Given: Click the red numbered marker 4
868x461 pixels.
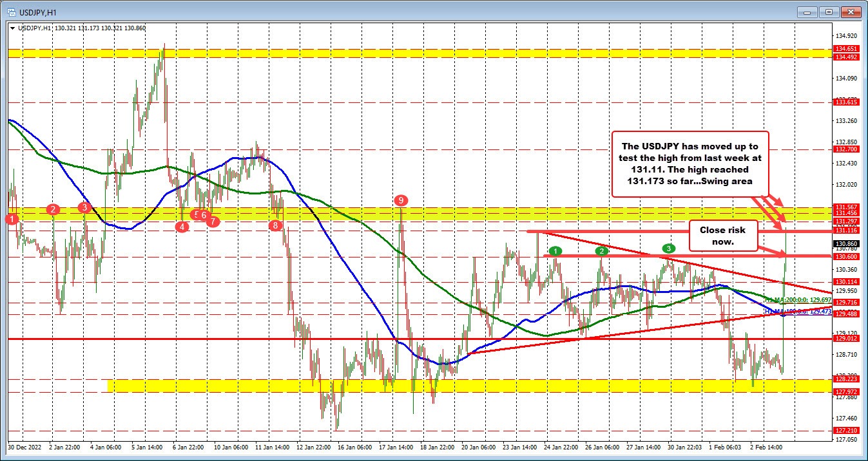Looking at the screenshot, I should pyautogui.click(x=182, y=227).
